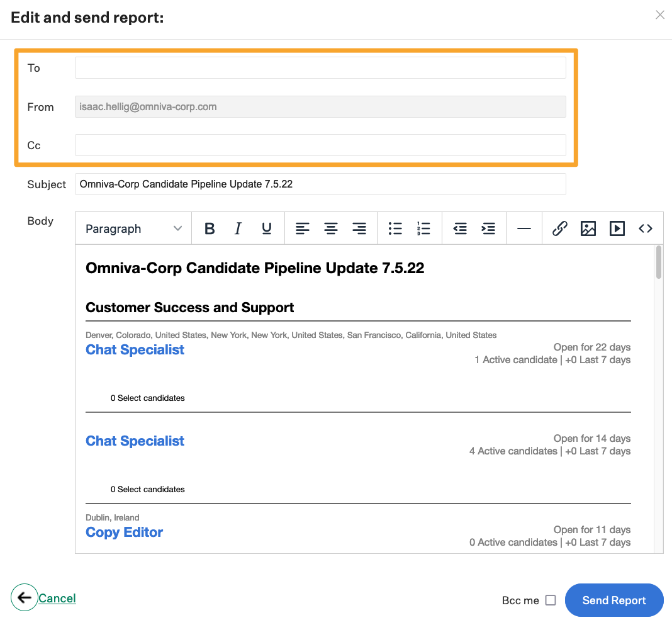This screenshot has width=672, height=625.
Task: Decrease indent of the paragraph
Action: [460, 228]
